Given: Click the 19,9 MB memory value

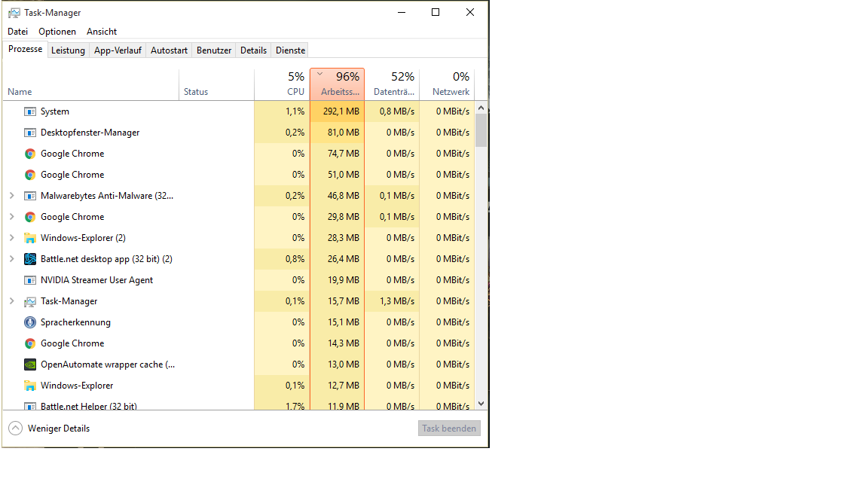Looking at the screenshot, I should pos(344,280).
